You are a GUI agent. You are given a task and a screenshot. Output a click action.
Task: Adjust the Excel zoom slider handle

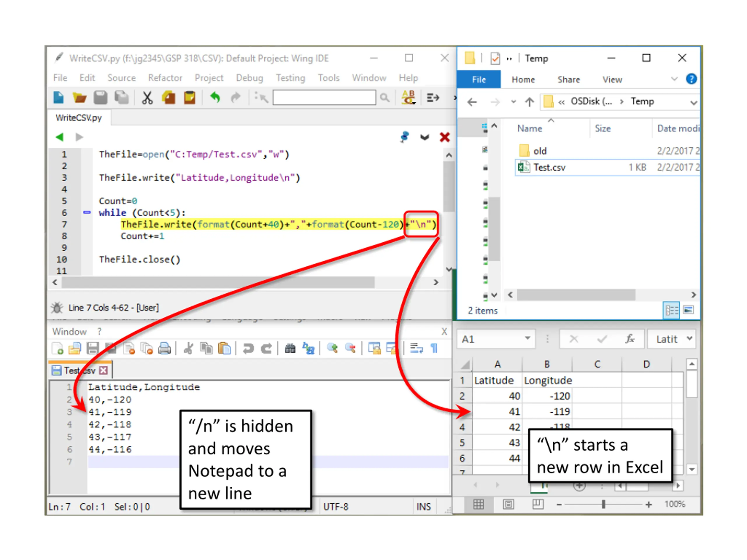[603, 504]
